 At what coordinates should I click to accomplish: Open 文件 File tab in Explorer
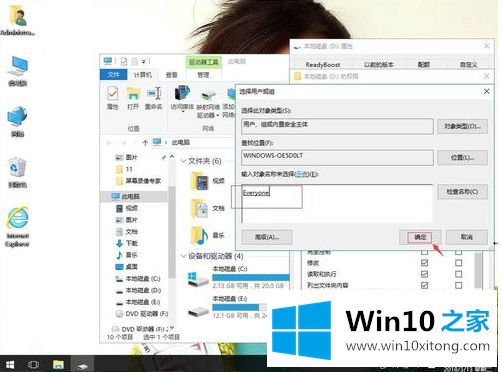click(114, 75)
